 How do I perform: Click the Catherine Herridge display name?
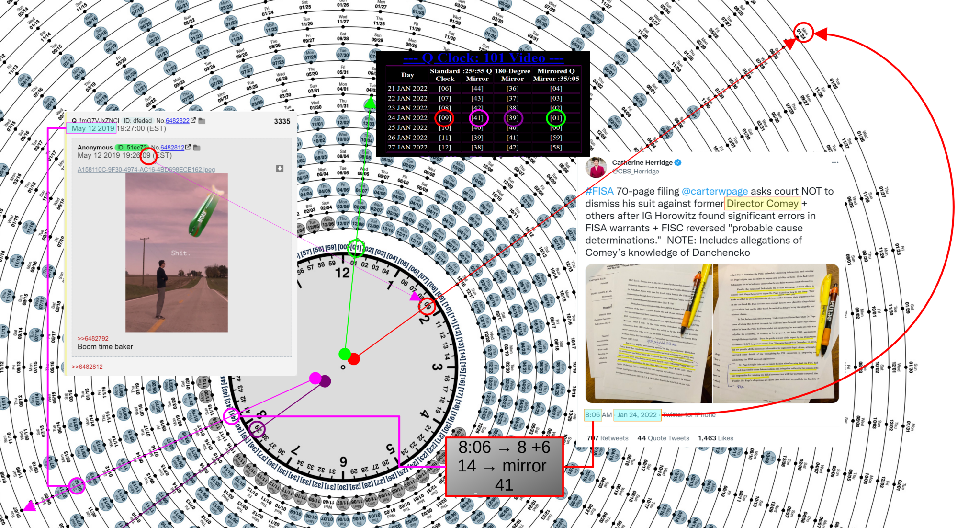point(642,162)
